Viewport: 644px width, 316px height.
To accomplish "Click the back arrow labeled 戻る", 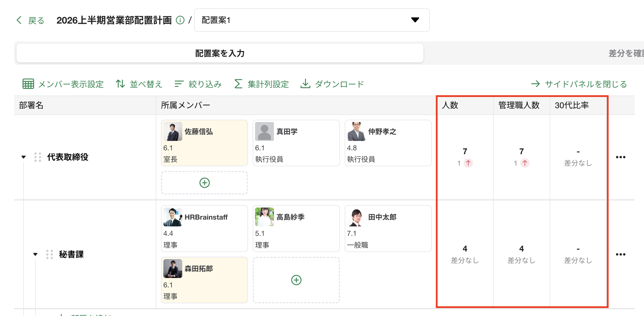I will [30, 20].
